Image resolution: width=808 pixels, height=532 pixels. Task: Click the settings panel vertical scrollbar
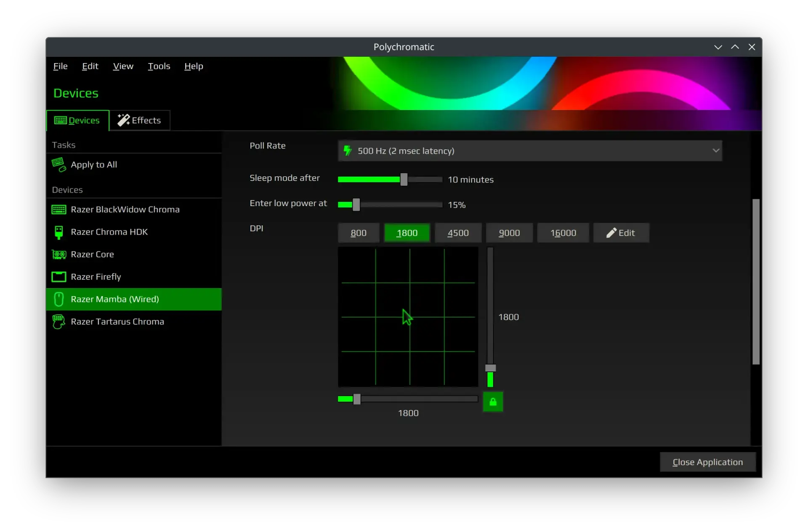click(756, 282)
